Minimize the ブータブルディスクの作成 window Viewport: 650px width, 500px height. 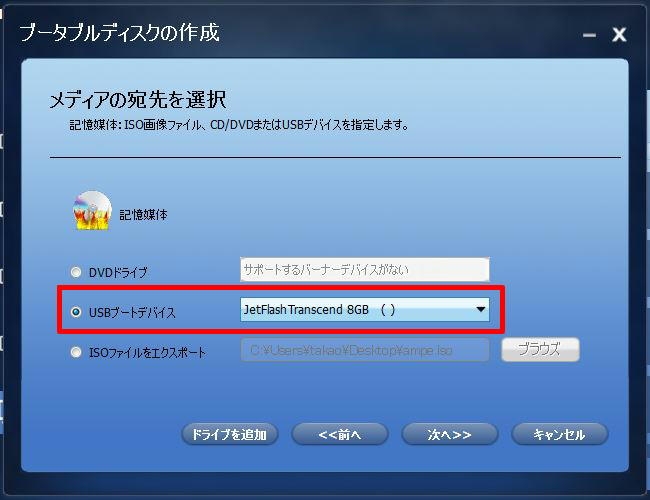[589, 35]
